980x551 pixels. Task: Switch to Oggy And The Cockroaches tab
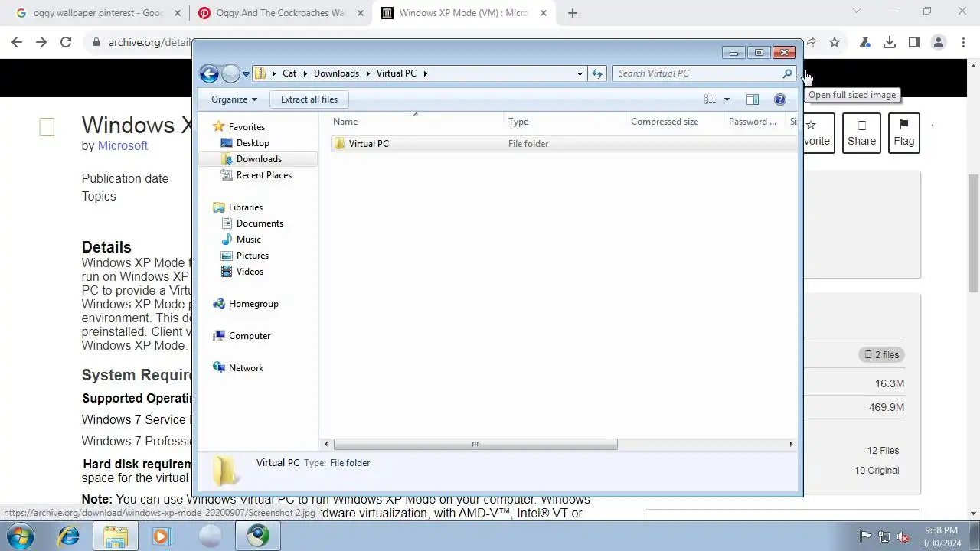[x=279, y=13]
